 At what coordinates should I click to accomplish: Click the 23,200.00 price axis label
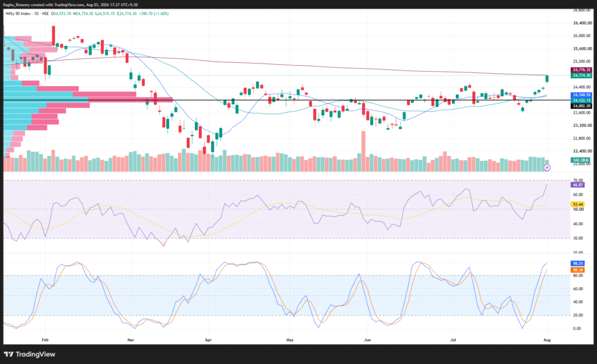[x=582, y=125]
